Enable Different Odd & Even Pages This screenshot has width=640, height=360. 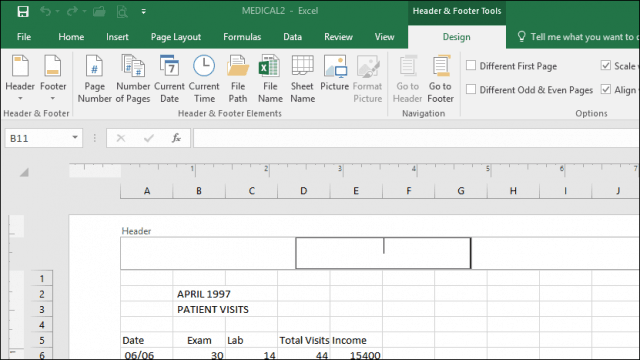tap(471, 89)
